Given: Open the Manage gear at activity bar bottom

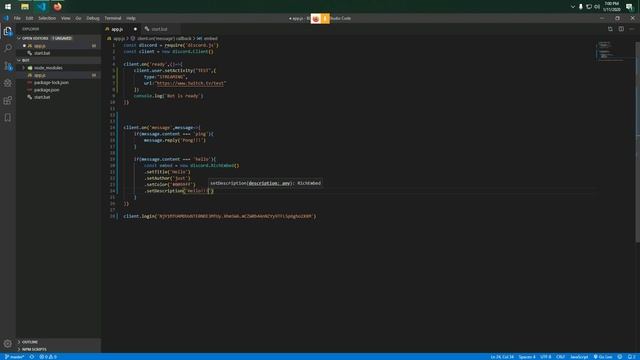Looking at the screenshot, I should (x=7, y=344).
